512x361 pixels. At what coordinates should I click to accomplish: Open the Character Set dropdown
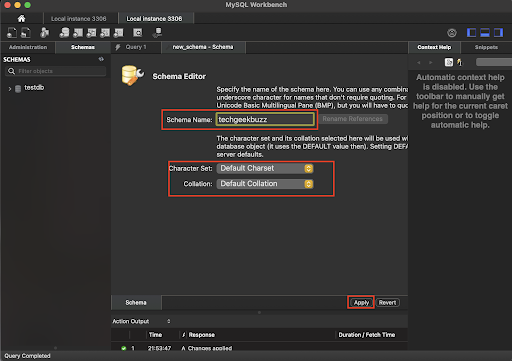[x=265, y=168]
